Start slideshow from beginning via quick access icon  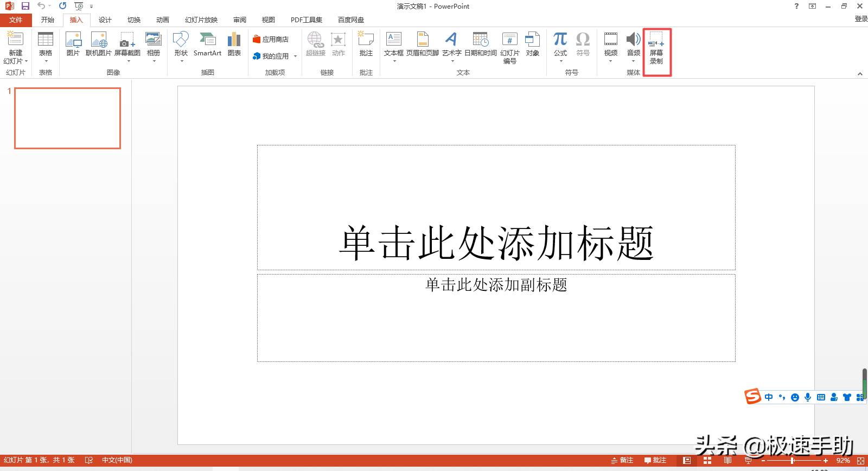click(79, 6)
